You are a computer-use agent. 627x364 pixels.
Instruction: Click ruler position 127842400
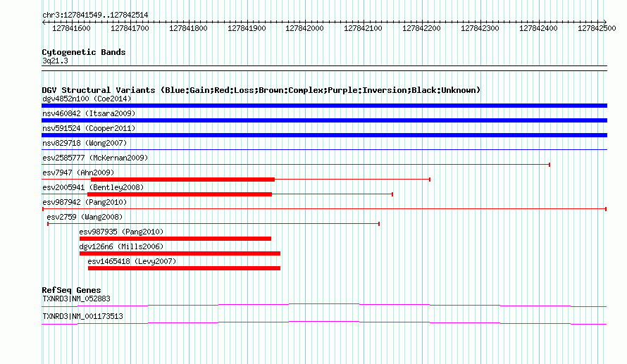(x=538, y=28)
